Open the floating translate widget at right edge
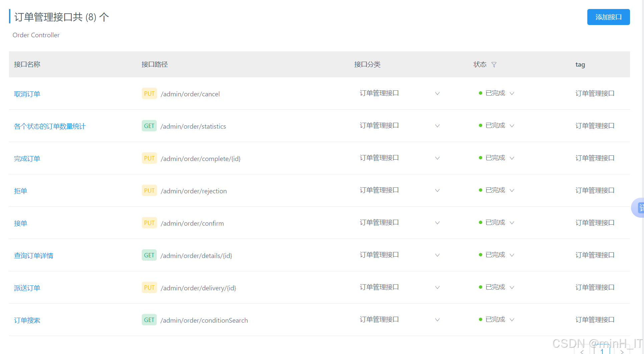This screenshot has height=354, width=644. coord(638,208)
